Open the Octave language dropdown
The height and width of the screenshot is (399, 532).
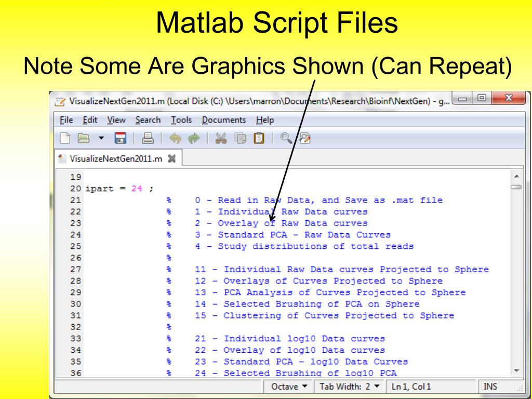coord(289,387)
